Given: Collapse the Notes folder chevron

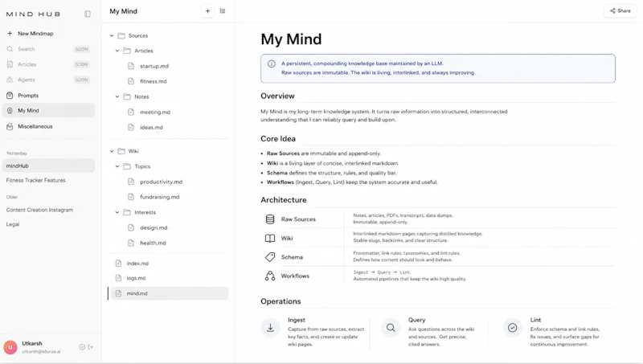Looking at the screenshot, I should 117,96.
